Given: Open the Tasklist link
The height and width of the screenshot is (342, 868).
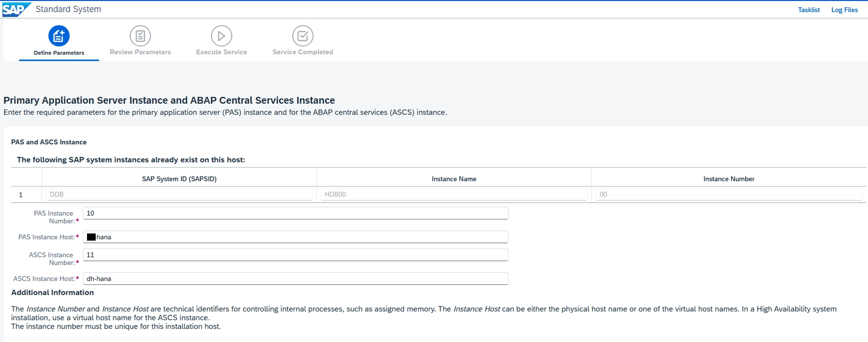Looking at the screenshot, I should tap(809, 10).
